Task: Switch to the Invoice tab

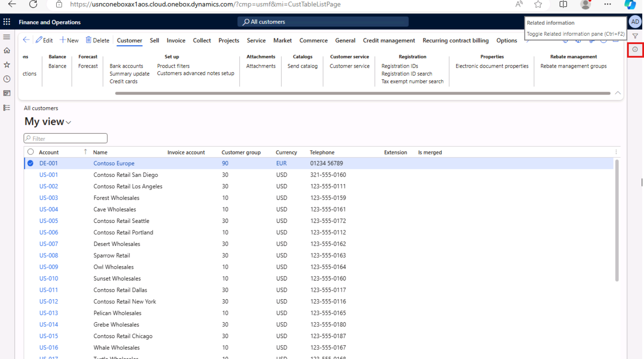Action: point(176,41)
